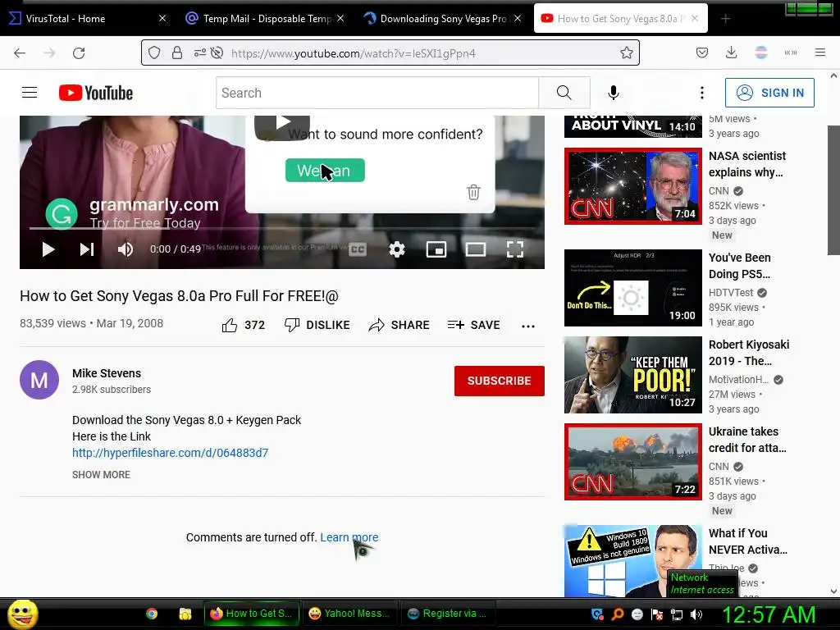Open the What if You NEVER Activate title

(x=748, y=541)
